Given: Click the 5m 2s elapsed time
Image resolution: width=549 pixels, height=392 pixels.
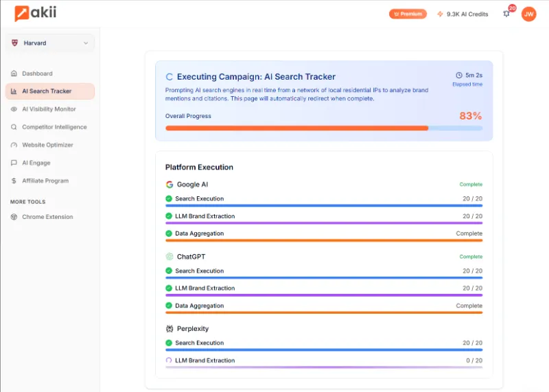Looking at the screenshot, I should tap(474, 75).
